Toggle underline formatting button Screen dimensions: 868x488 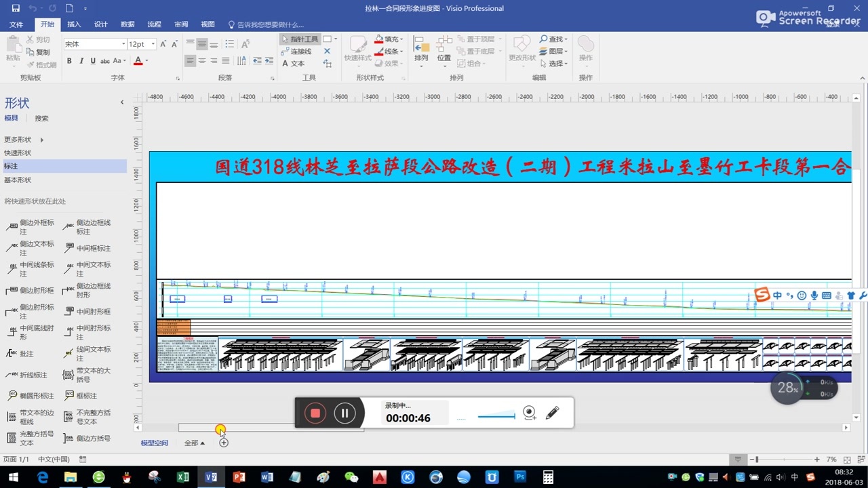93,61
